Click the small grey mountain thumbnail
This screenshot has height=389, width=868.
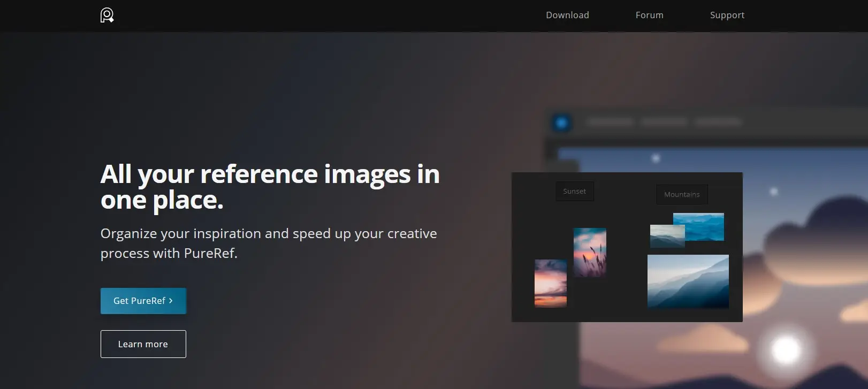click(x=667, y=236)
